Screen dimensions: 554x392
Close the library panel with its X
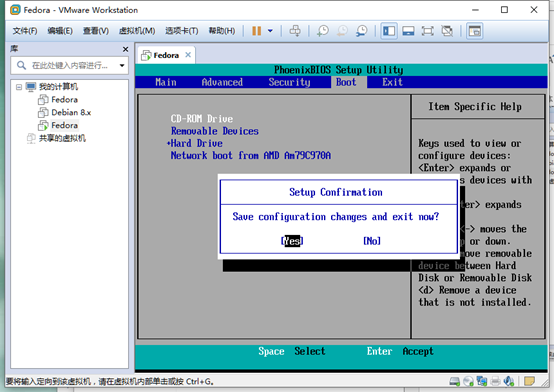(x=125, y=49)
